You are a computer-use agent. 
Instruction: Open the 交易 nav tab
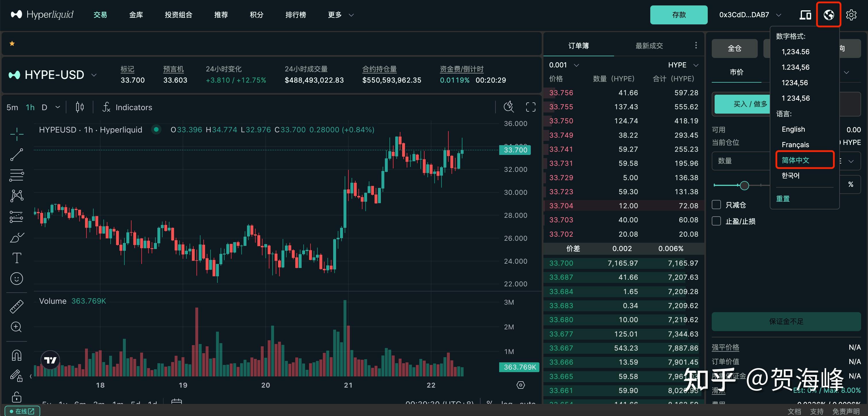click(100, 15)
